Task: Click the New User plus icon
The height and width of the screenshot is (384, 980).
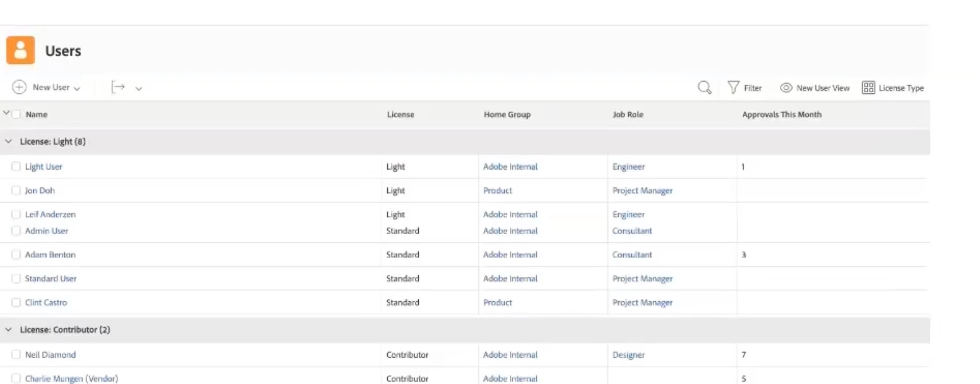Action: (x=19, y=87)
